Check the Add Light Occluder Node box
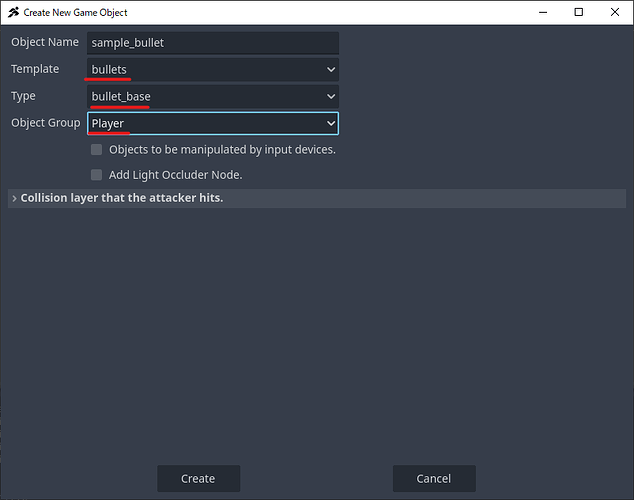The width and height of the screenshot is (634, 500). tap(97, 175)
